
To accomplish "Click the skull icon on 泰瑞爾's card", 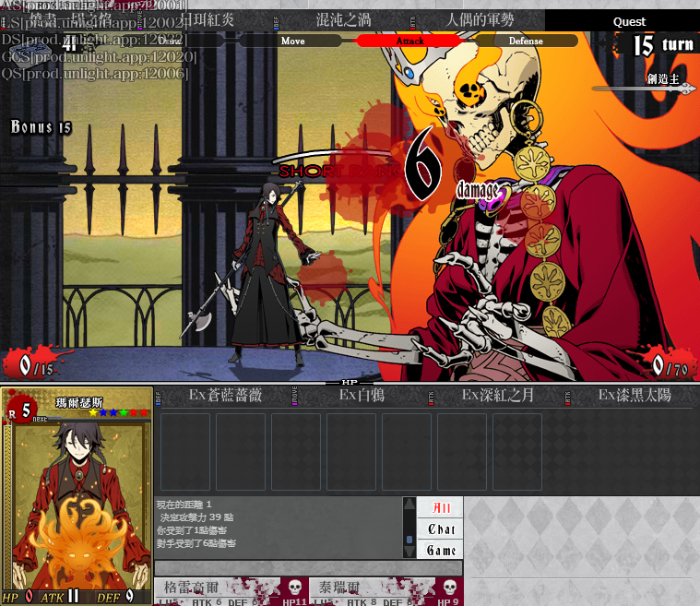I will pos(449,587).
